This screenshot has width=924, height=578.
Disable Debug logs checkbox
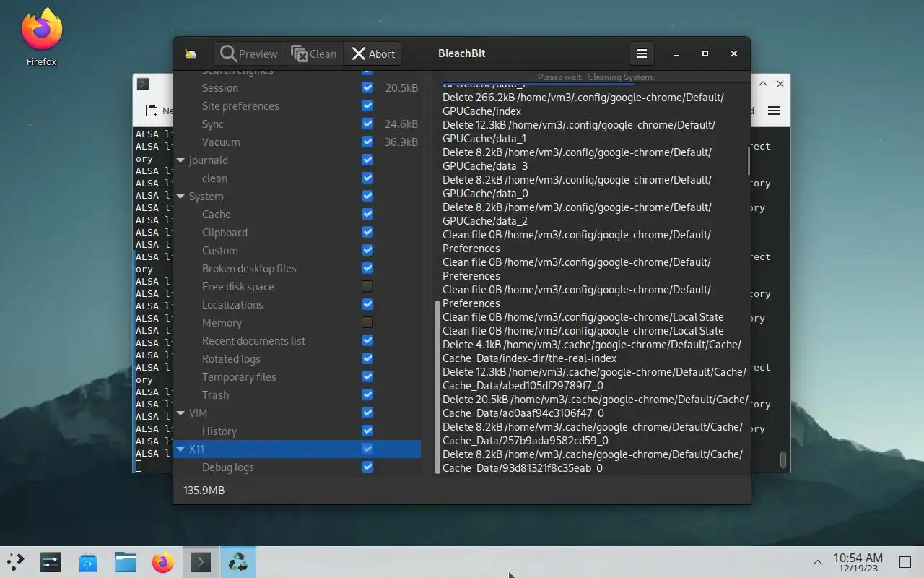point(367,467)
